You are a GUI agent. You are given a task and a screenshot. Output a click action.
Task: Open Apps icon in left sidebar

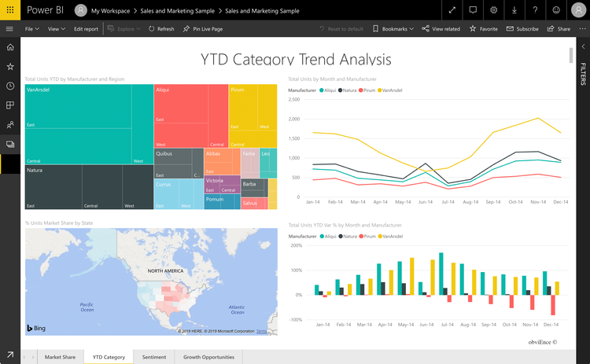[x=10, y=105]
